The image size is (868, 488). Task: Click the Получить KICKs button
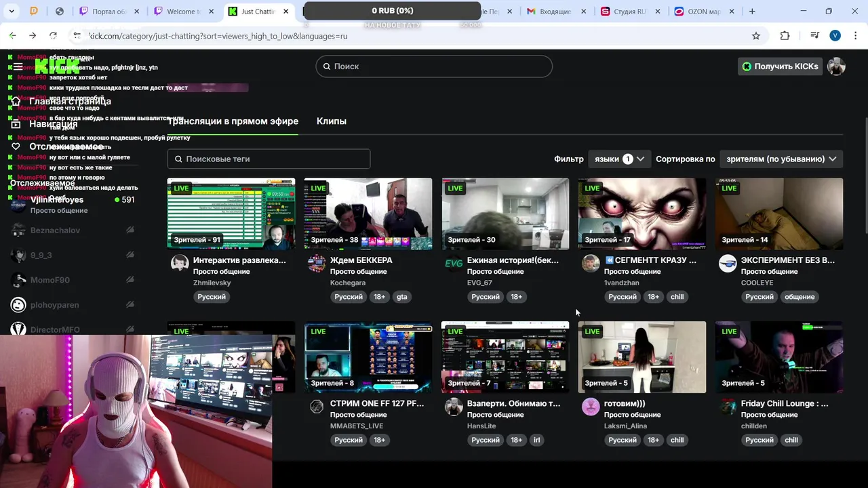[x=780, y=66]
